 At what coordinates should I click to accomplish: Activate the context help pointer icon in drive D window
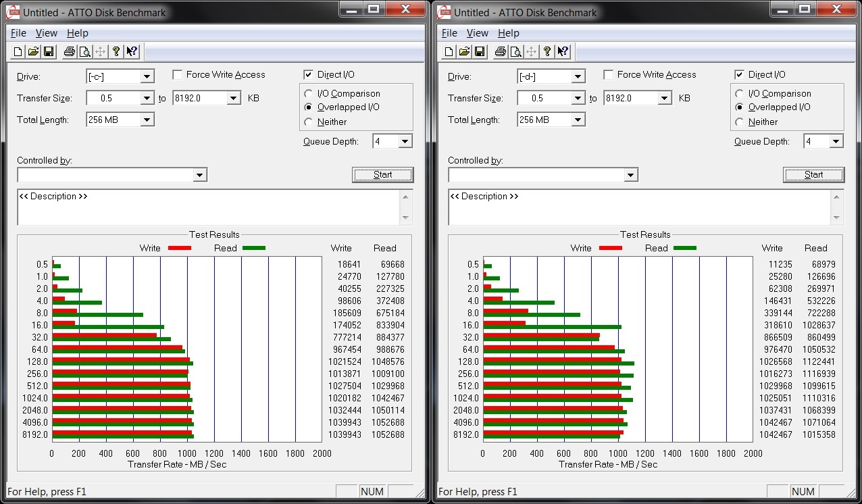click(x=563, y=51)
